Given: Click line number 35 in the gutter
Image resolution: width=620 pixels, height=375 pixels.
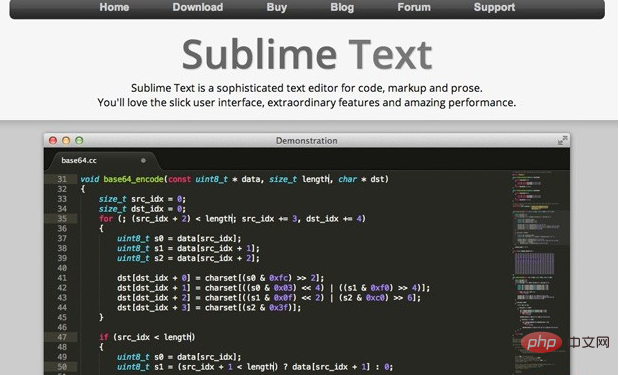Looking at the screenshot, I should tap(62, 219).
